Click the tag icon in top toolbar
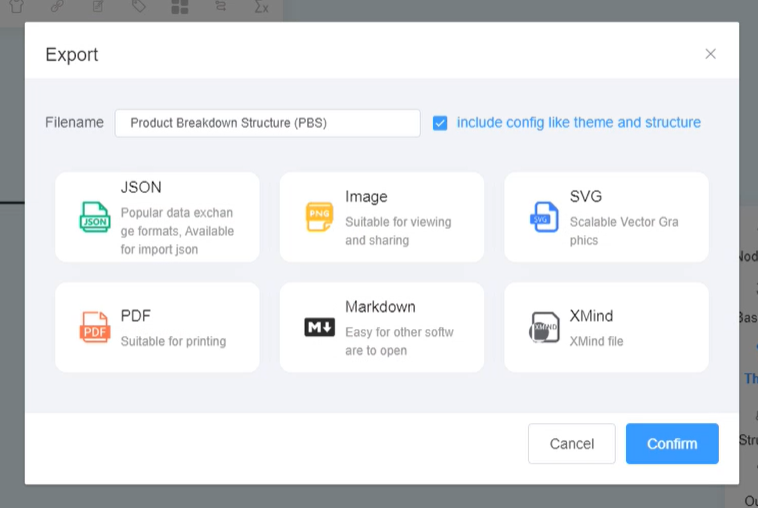 click(139, 7)
